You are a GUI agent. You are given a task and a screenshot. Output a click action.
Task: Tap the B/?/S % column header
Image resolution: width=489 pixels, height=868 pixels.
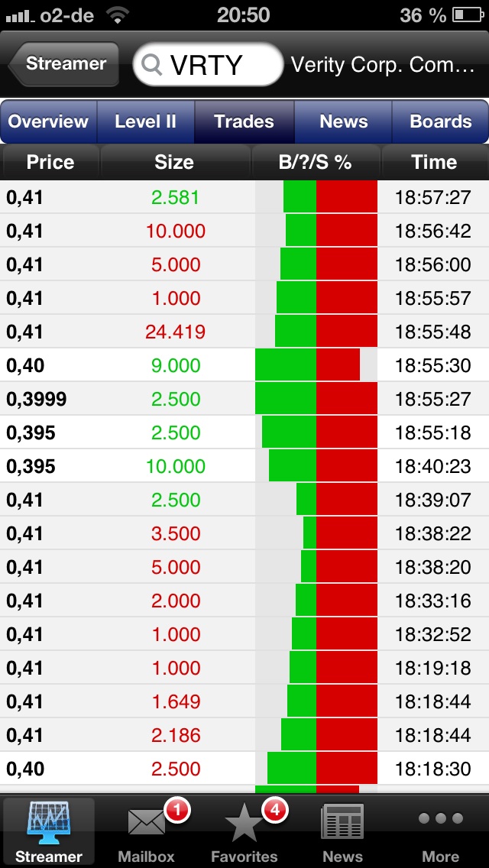tap(315, 162)
